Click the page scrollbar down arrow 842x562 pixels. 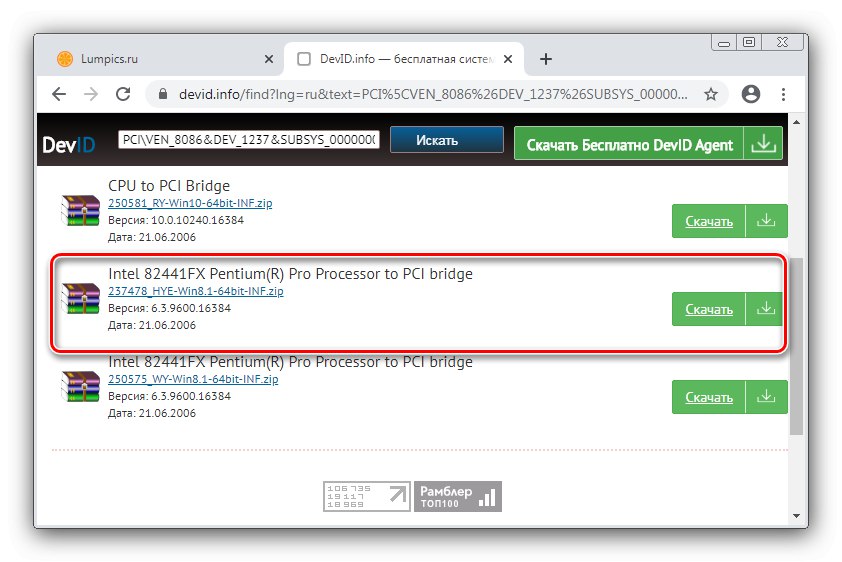pos(796,516)
